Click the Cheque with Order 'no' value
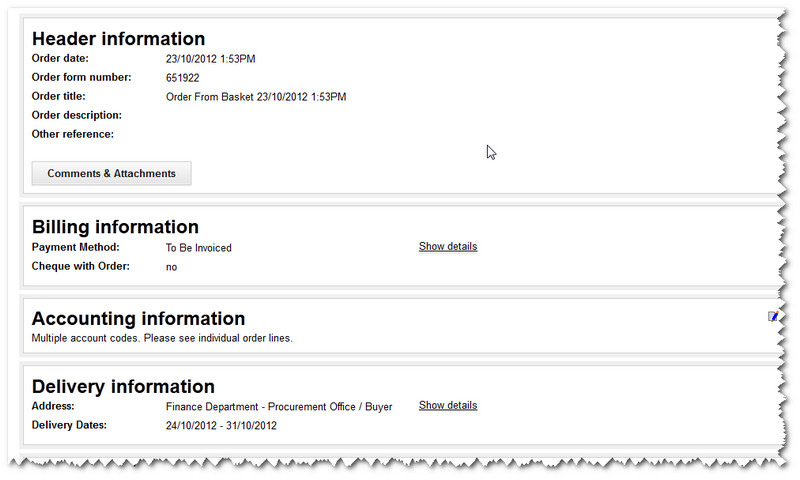The height and width of the screenshot is (480, 800). tap(171, 267)
